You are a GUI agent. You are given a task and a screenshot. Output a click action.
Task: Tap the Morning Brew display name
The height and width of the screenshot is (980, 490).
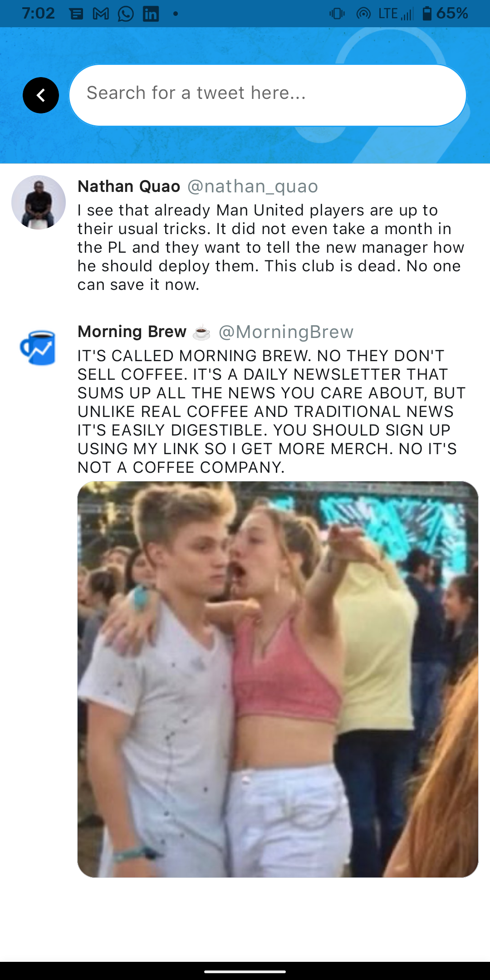pyautogui.click(x=132, y=332)
